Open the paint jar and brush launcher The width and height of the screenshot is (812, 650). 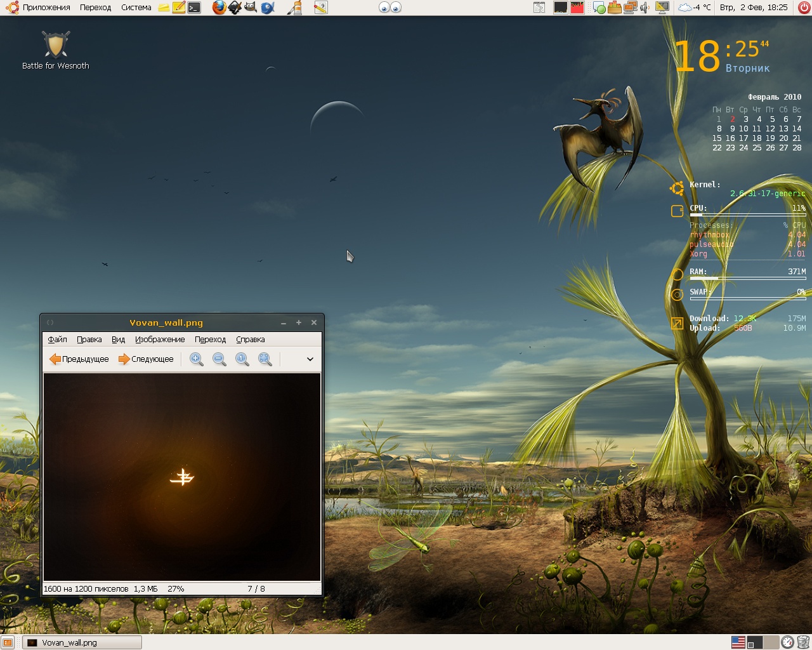coord(294,8)
